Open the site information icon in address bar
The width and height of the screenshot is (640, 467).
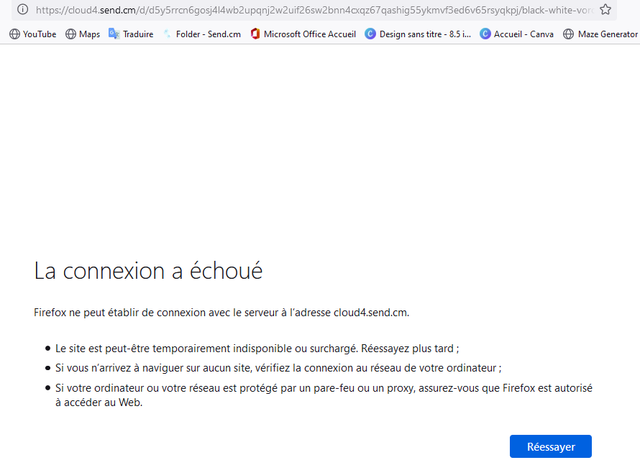coord(22,9)
